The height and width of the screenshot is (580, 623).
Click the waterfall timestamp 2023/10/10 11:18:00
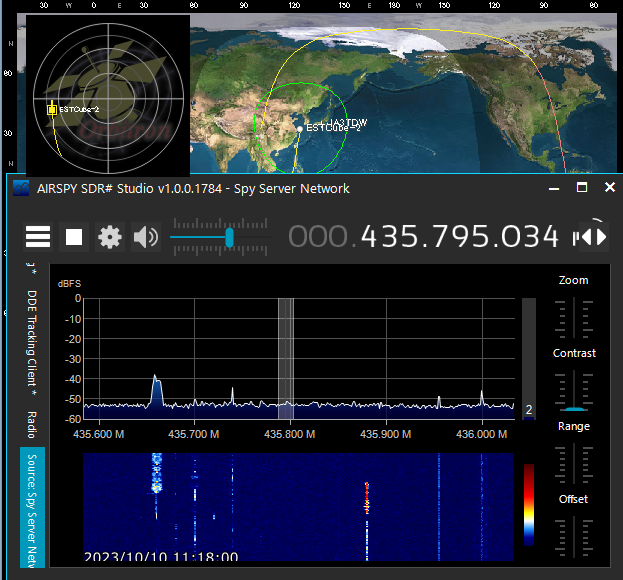coord(161,556)
